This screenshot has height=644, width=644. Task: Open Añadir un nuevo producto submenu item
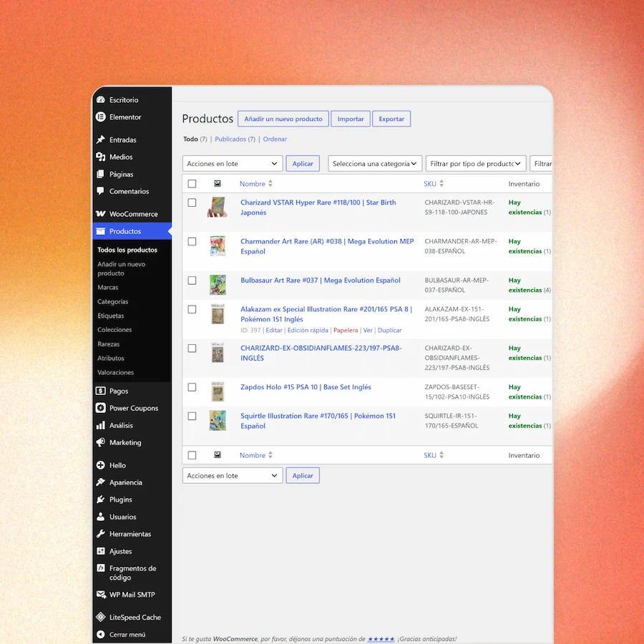coord(121,268)
